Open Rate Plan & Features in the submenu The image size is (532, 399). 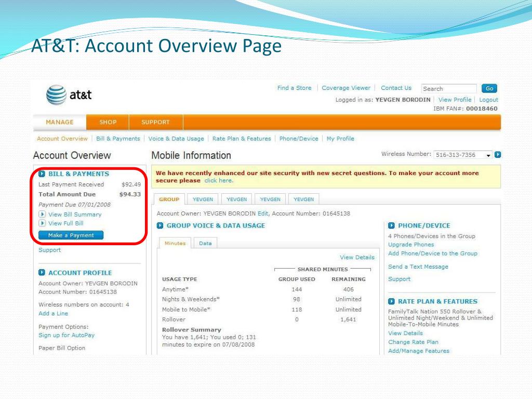click(242, 139)
